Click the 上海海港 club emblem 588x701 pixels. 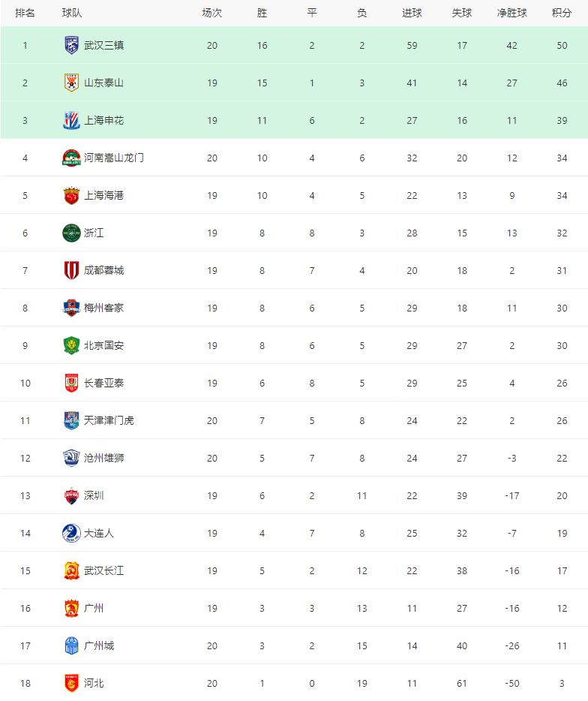[x=71, y=195]
